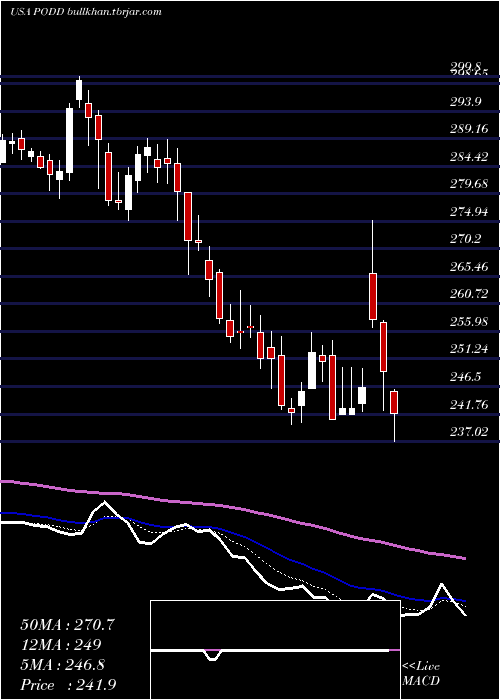The image size is (500, 700).
Task: Select the 270.2 price axis label
Action: [465, 239]
